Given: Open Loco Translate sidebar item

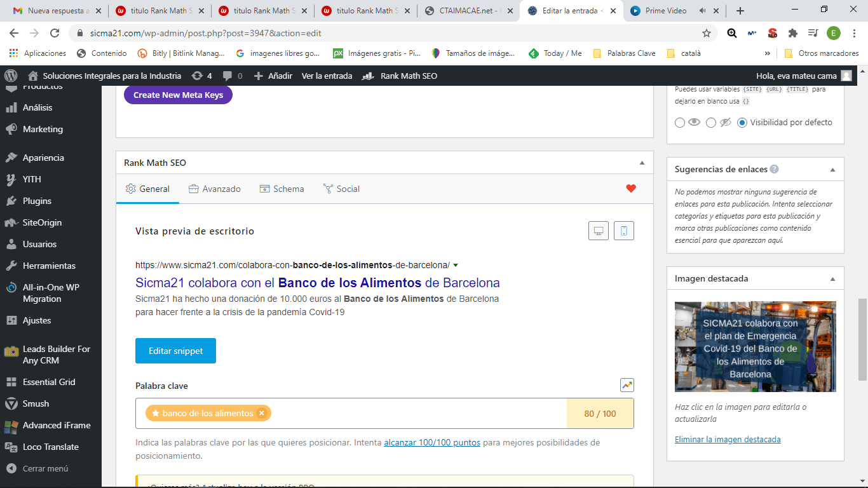Looking at the screenshot, I should coord(51,447).
